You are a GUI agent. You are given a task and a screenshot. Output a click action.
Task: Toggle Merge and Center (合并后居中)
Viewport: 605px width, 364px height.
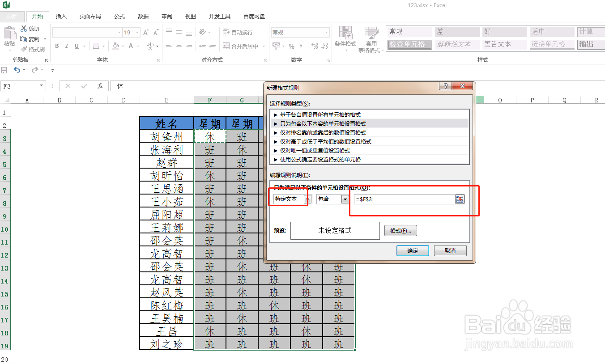pyautogui.click(x=241, y=46)
